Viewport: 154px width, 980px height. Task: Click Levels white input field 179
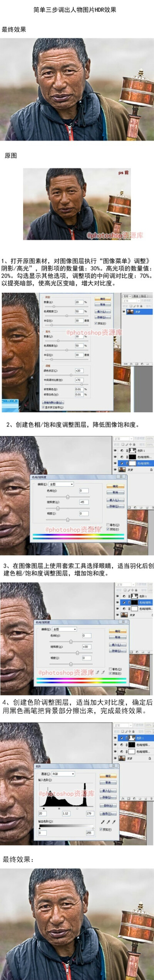pyautogui.click(x=89, y=813)
